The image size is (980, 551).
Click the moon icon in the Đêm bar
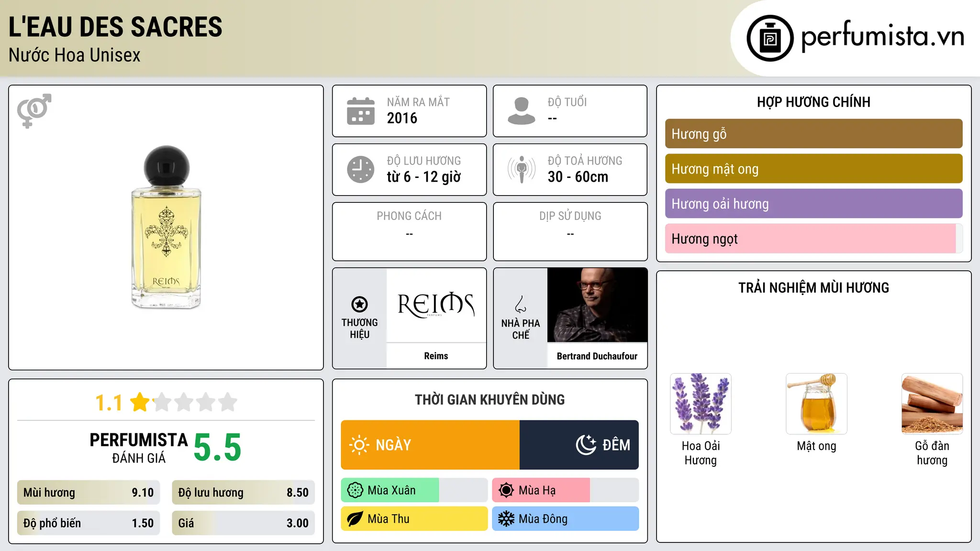(x=586, y=445)
